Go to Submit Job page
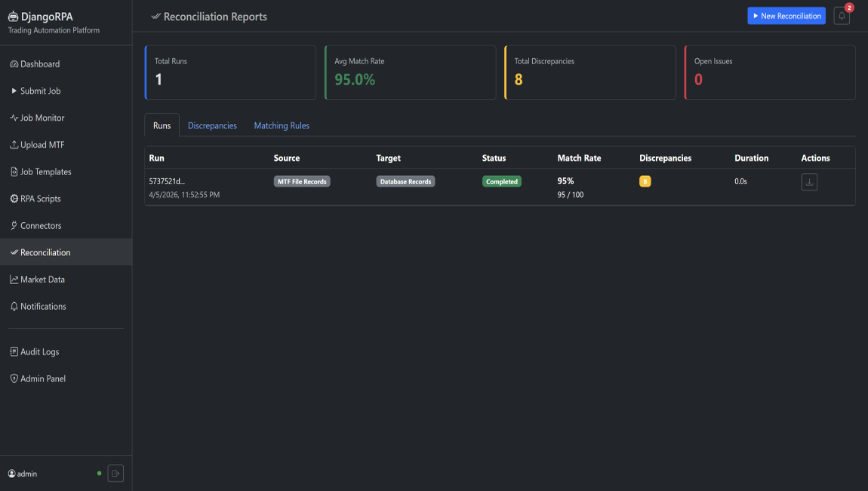The width and height of the screenshot is (868, 491). pyautogui.click(x=40, y=91)
